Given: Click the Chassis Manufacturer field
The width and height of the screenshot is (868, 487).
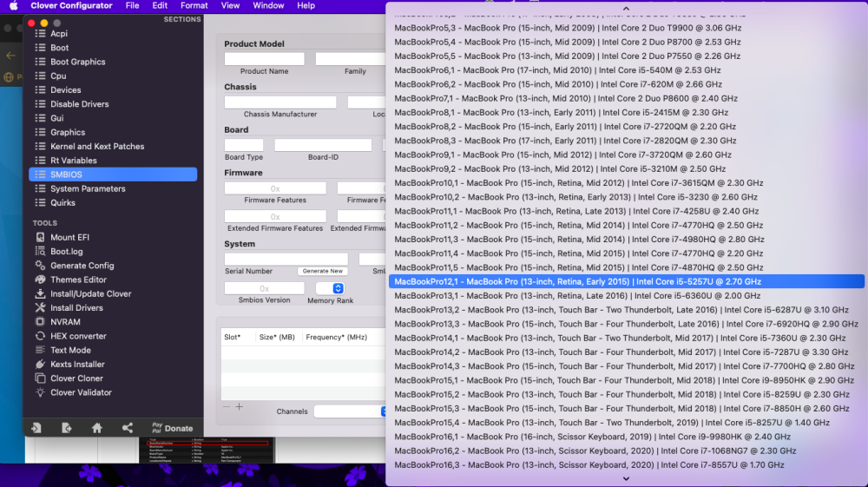Looking at the screenshot, I should (280, 102).
